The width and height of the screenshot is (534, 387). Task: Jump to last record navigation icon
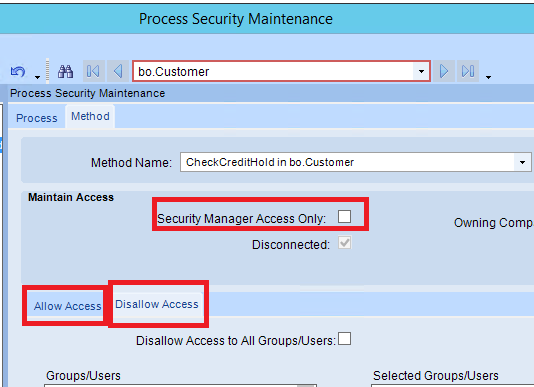[x=468, y=72]
